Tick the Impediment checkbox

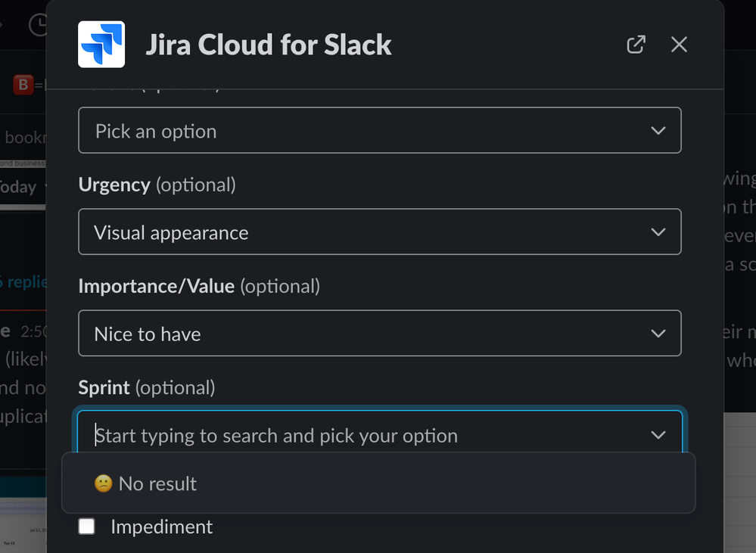tap(87, 527)
